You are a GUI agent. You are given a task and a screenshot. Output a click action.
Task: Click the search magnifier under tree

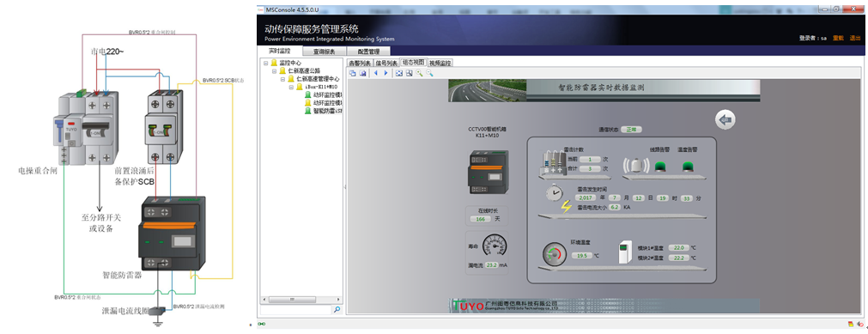click(x=337, y=310)
